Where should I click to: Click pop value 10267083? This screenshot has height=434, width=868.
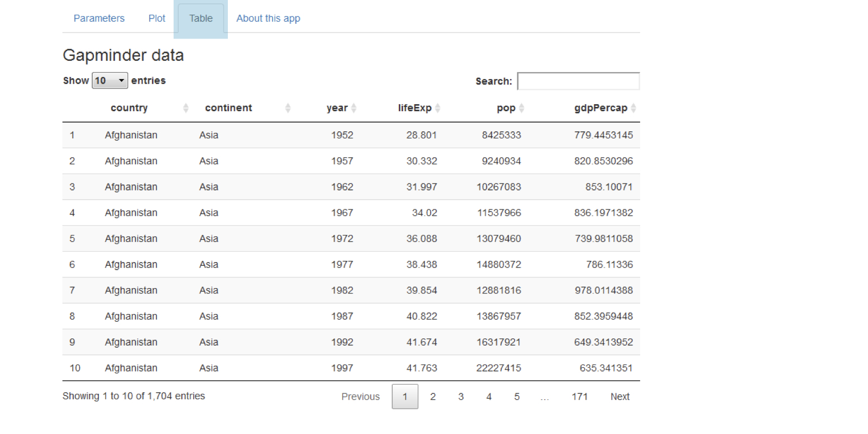tap(499, 187)
